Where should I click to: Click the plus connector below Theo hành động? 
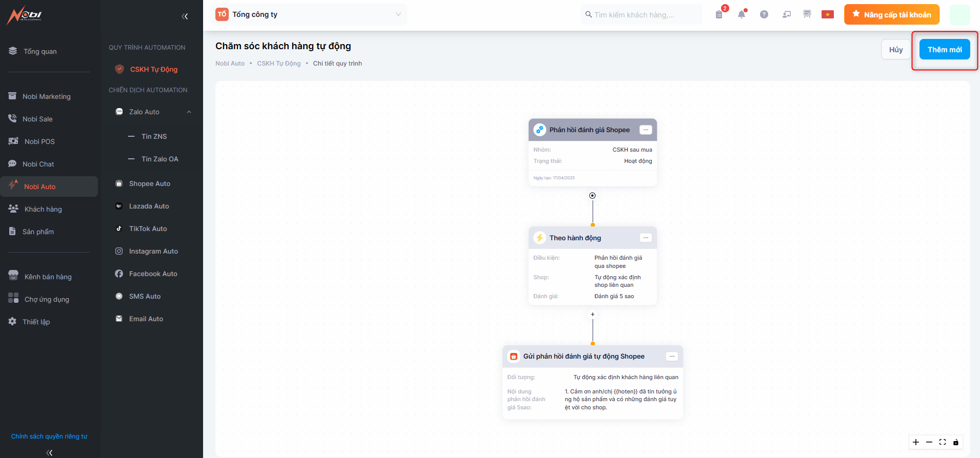tap(593, 315)
